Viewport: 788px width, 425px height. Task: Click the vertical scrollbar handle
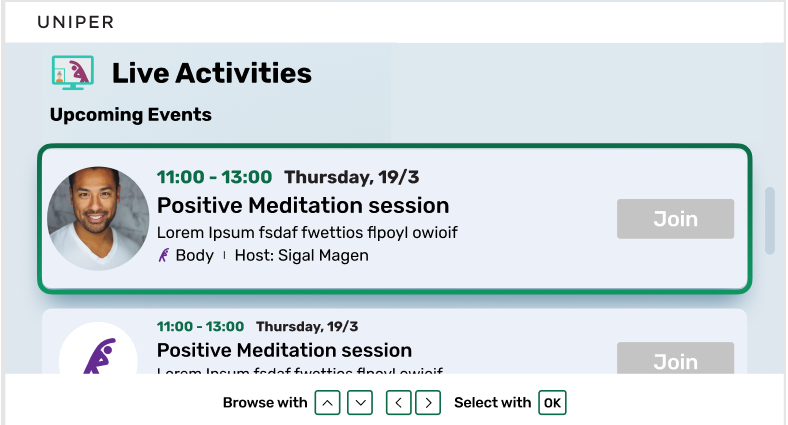click(770, 221)
